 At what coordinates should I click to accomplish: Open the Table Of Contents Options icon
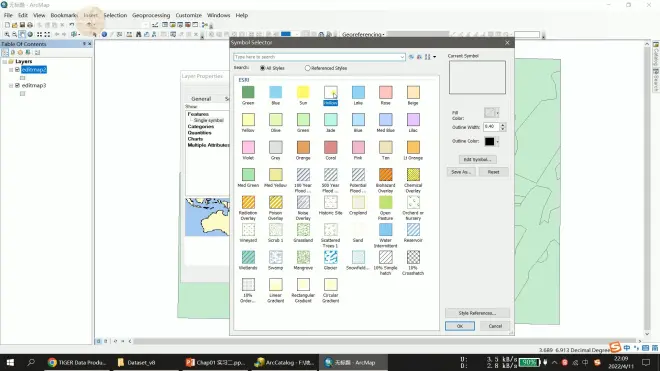[37, 53]
